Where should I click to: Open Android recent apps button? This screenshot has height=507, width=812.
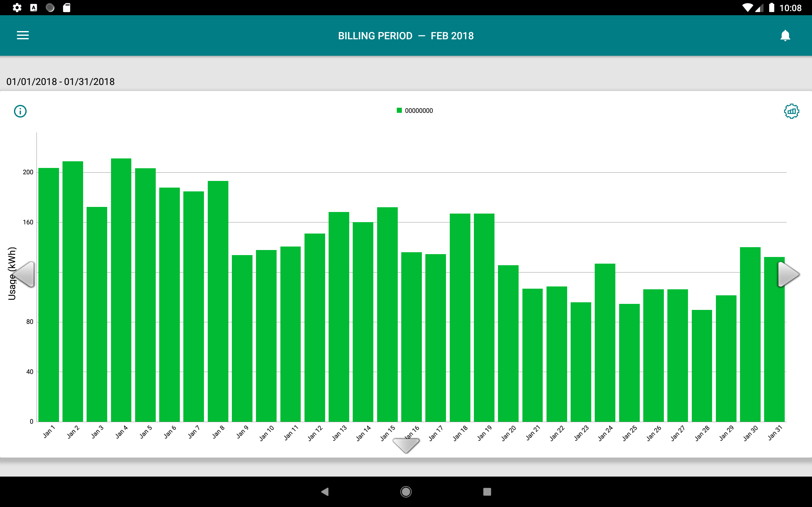(x=487, y=492)
